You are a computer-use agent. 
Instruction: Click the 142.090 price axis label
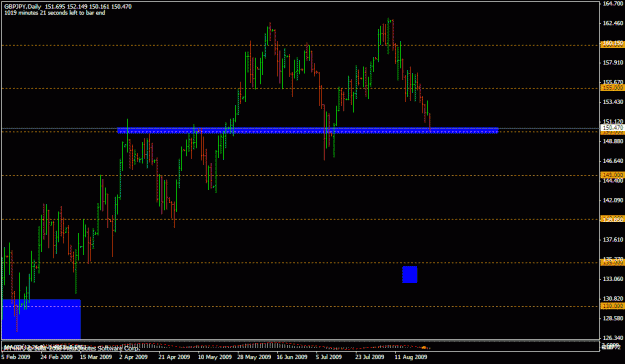pyautogui.click(x=613, y=200)
